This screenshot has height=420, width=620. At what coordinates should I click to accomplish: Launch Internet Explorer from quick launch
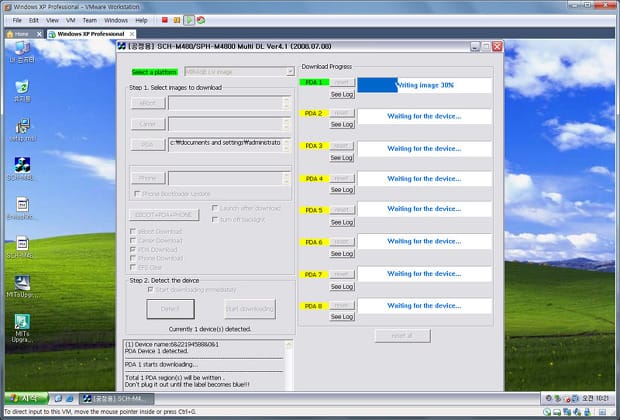tap(70, 398)
